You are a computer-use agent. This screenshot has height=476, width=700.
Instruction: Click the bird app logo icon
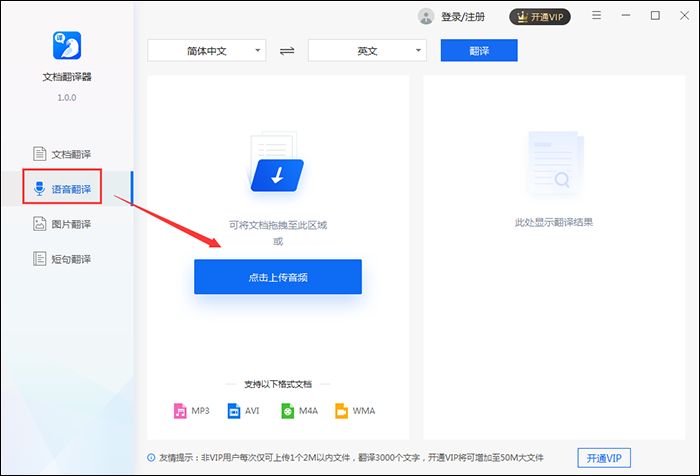66,45
